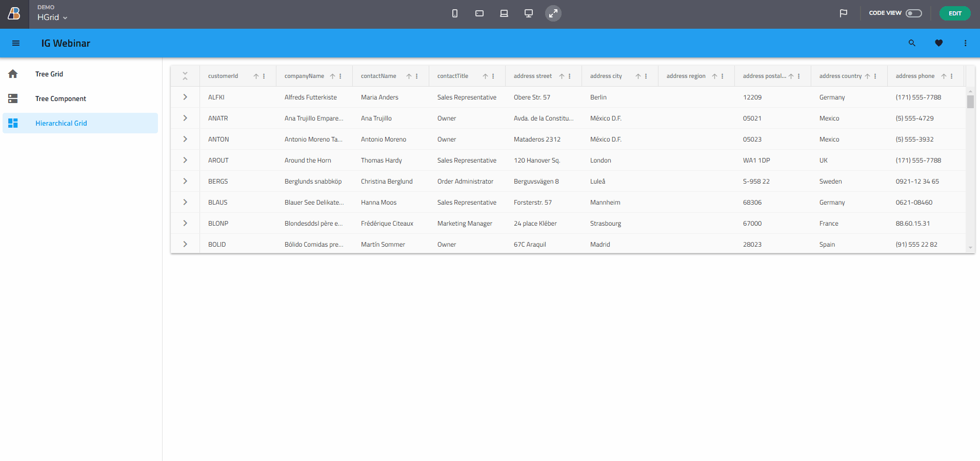Click the grid vertical scrollbar thumb
The width and height of the screenshot is (980, 461).
pyautogui.click(x=970, y=102)
